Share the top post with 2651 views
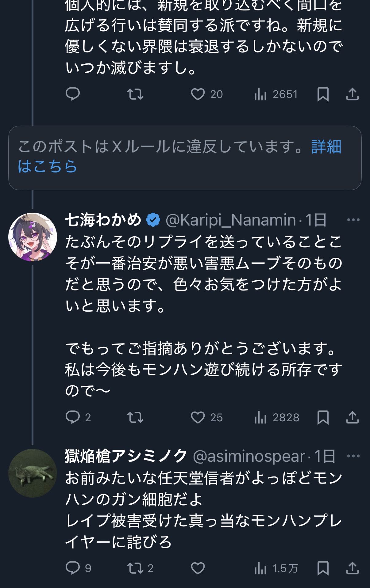Screen dimensions: 370x588 (x=352, y=94)
